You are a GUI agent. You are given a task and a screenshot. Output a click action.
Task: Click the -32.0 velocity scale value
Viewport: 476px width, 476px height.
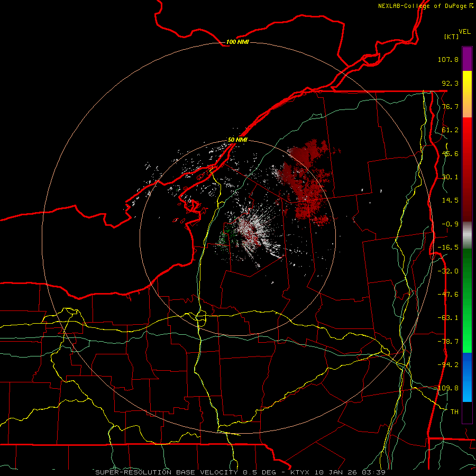click(x=448, y=271)
